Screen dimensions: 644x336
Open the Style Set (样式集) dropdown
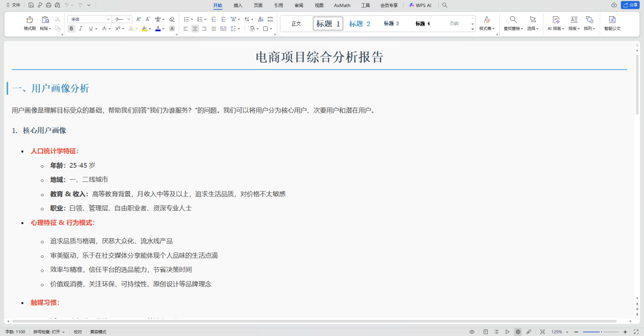click(x=487, y=23)
